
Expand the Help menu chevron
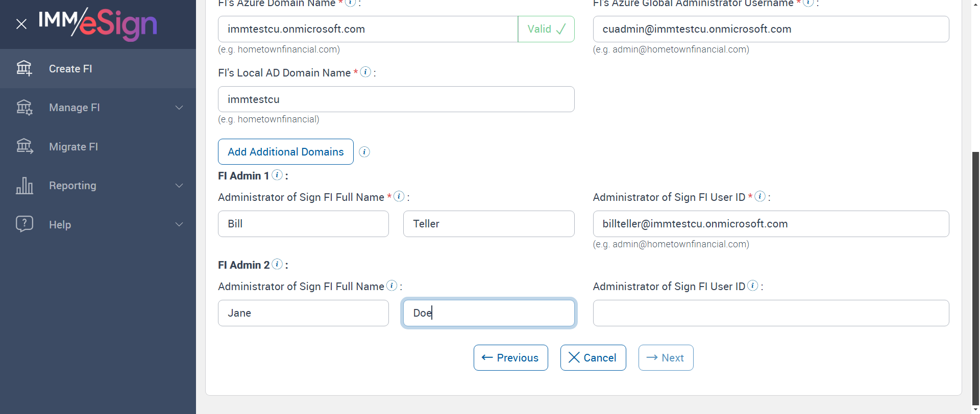(x=179, y=224)
